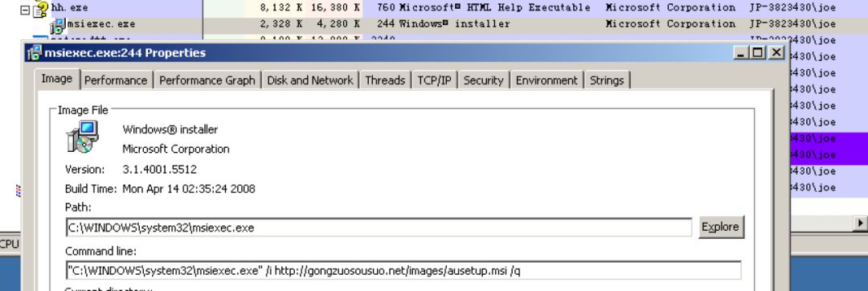Screen dimensions: 868x291
Task: Collapse the hh.exe process tree node
Action: pyautogui.click(x=24, y=10)
